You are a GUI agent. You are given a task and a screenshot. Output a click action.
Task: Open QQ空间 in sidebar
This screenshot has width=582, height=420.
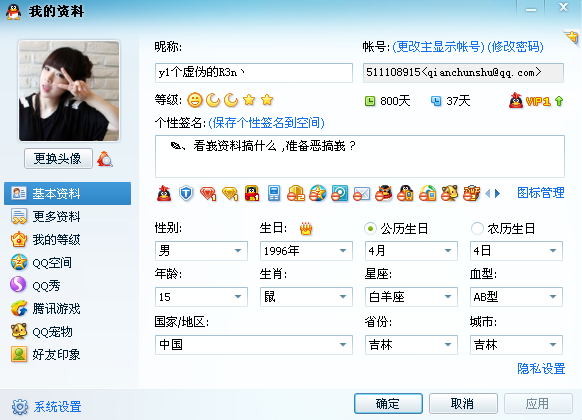click(x=68, y=263)
